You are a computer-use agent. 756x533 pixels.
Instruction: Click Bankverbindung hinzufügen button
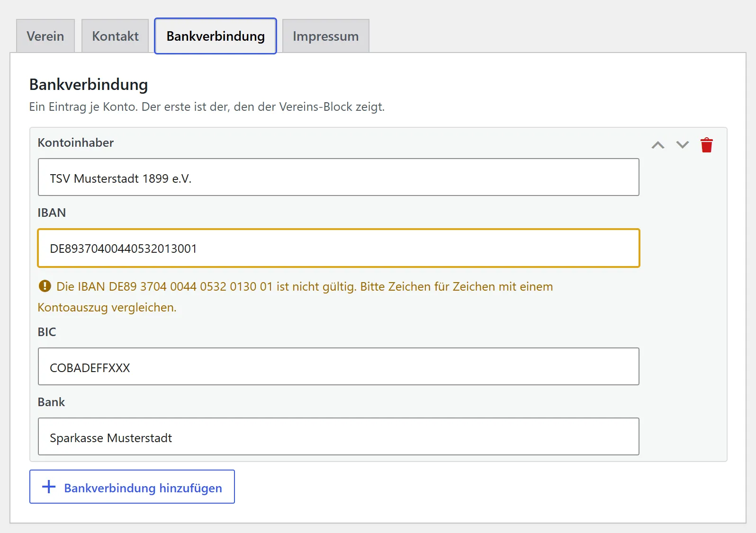132,487
